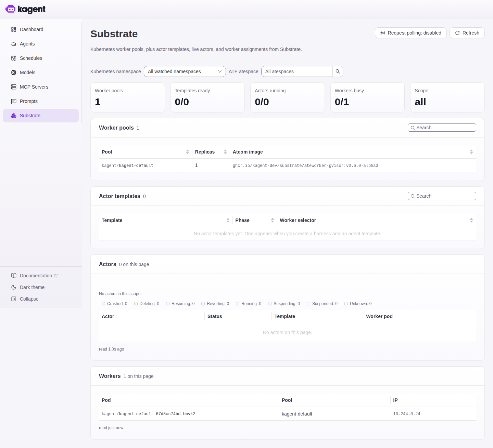Toggle the Deleting: 0 status filter
Viewport: 493px width, 448px height.
coord(147,304)
